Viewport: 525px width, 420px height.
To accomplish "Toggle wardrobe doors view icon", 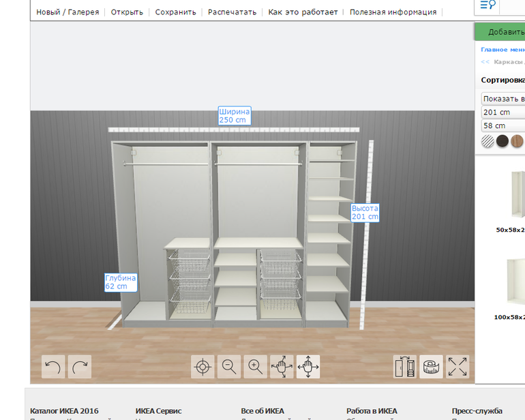I will click(x=405, y=367).
